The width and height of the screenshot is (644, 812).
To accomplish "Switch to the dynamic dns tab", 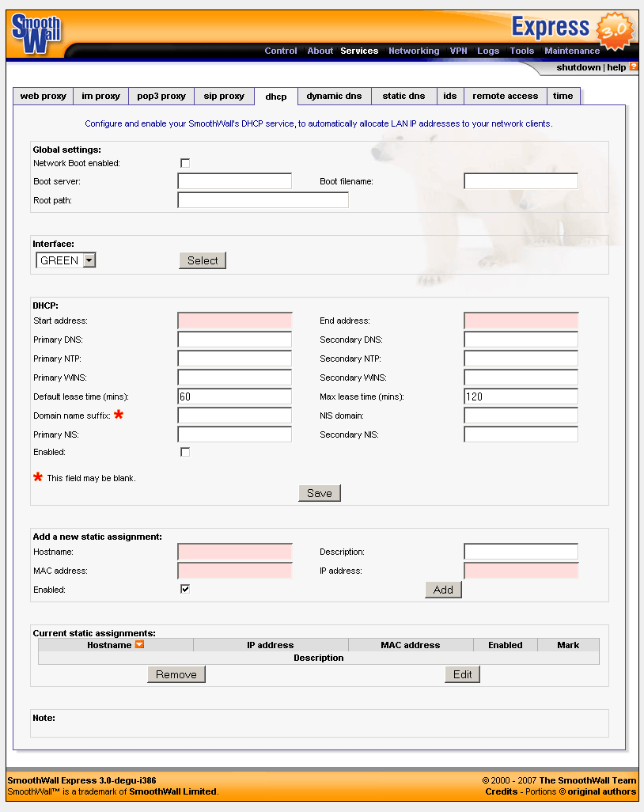I will [x=335, y=96].
